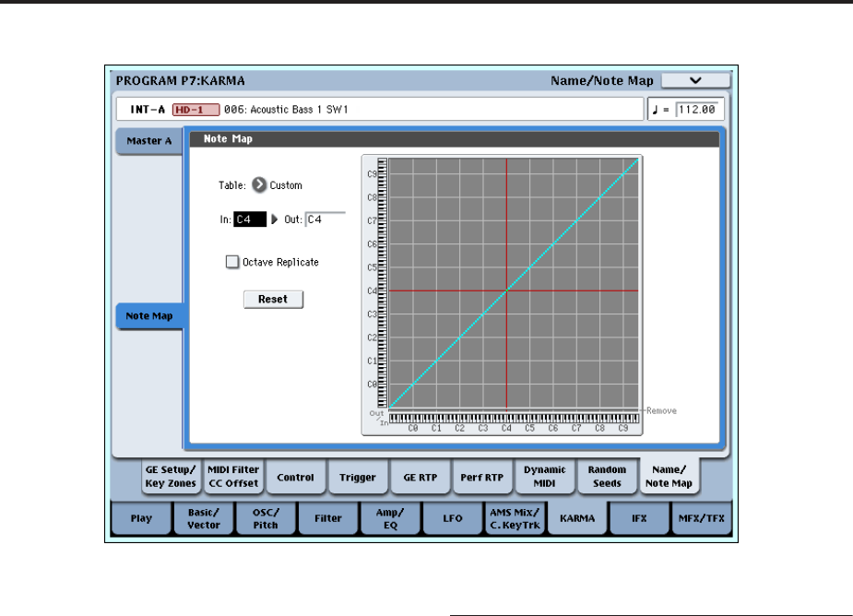The height and width of the screenshot is (616, 853).
Task: Open the page menu dropdown at top right
Action: point(694,80)
